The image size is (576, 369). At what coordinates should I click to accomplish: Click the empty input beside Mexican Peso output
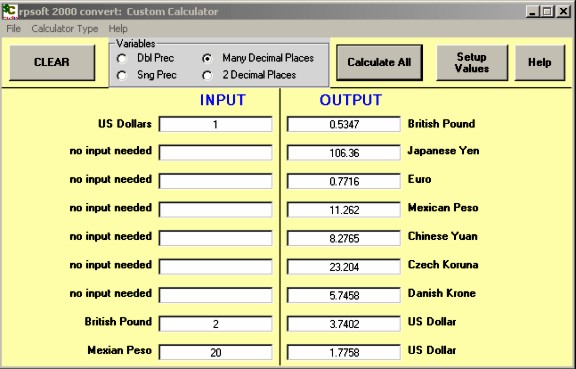click(215, 209)
